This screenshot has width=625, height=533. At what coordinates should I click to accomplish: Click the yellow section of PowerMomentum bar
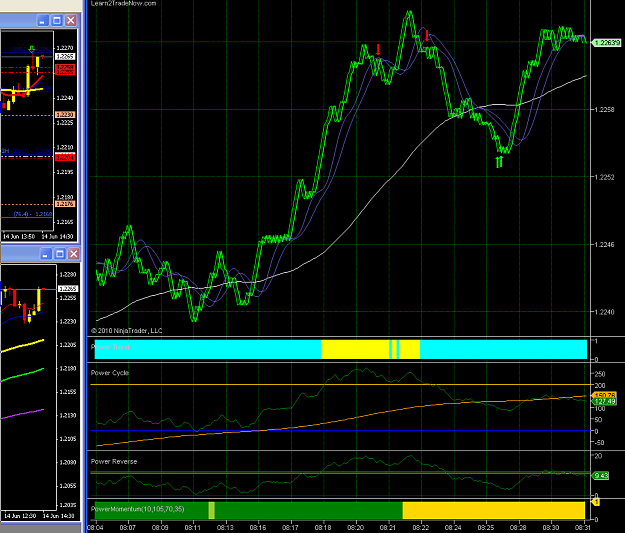(493, 511)
